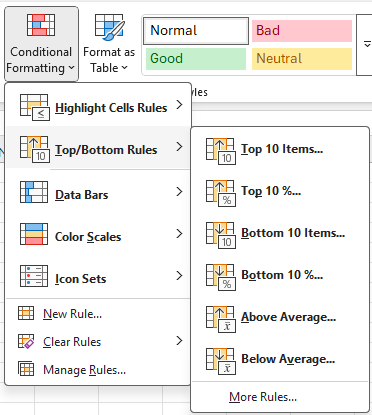Expand Icon Sets submenu arrow
This screenshot has height=415, width=372.
tap(179, 276)
